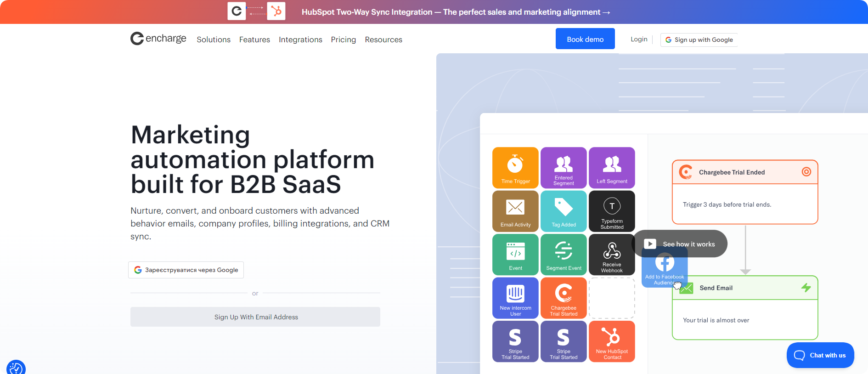Select the Typeform Submitted tile
Screen dimensions: 868x374
pyautogui.click(x=612, y=211)
